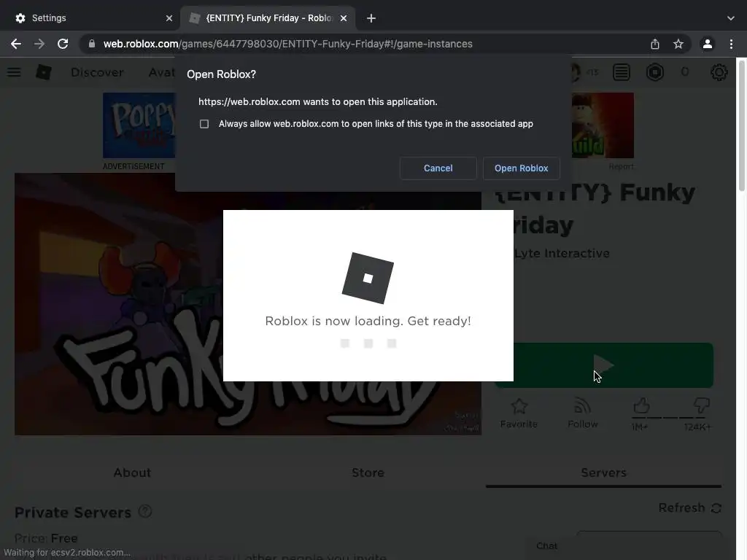Close the Settings tab
This screenshot has height=560, width=747.
click(x=169, y=18)
